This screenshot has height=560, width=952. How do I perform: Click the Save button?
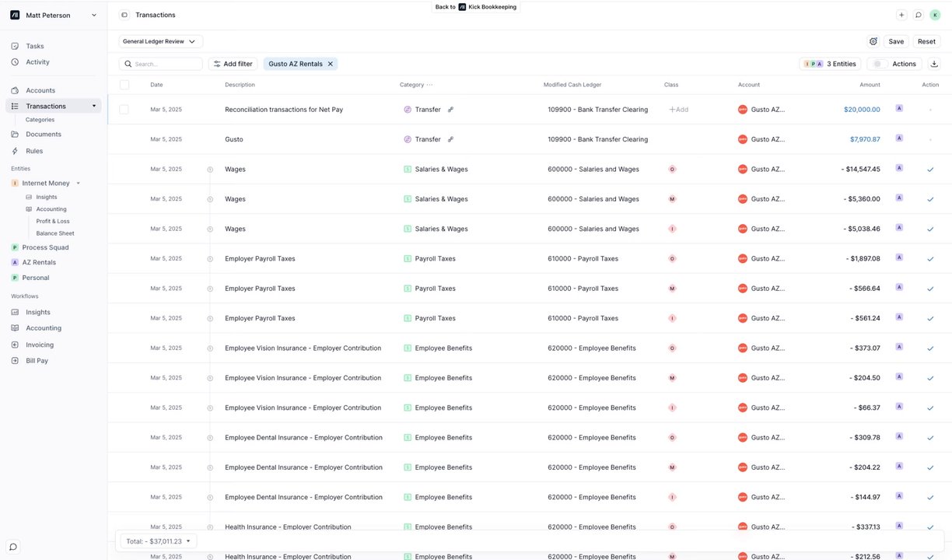(x=896, y=41)
